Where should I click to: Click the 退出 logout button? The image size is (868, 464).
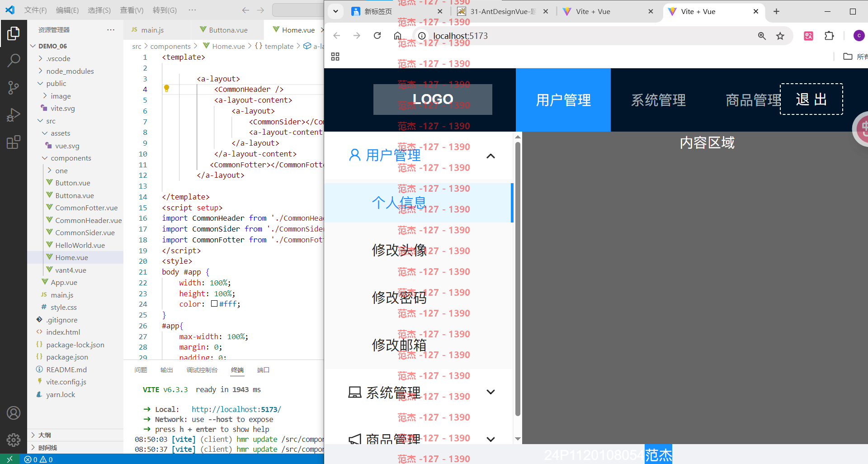(811, 99)
